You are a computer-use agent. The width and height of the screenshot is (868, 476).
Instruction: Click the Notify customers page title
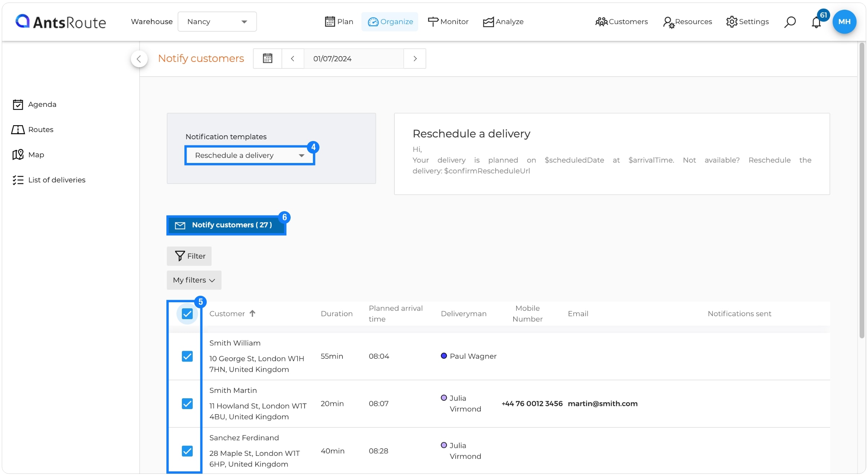point(201,58)
